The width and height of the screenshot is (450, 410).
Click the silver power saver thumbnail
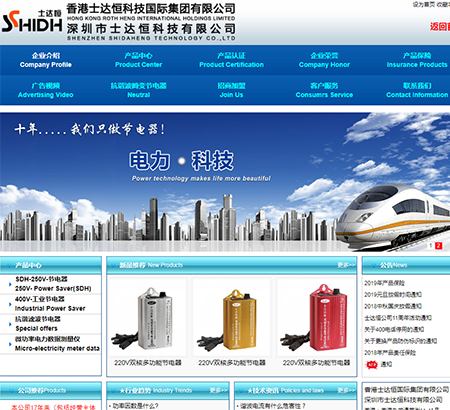click(x=147, y=318)
